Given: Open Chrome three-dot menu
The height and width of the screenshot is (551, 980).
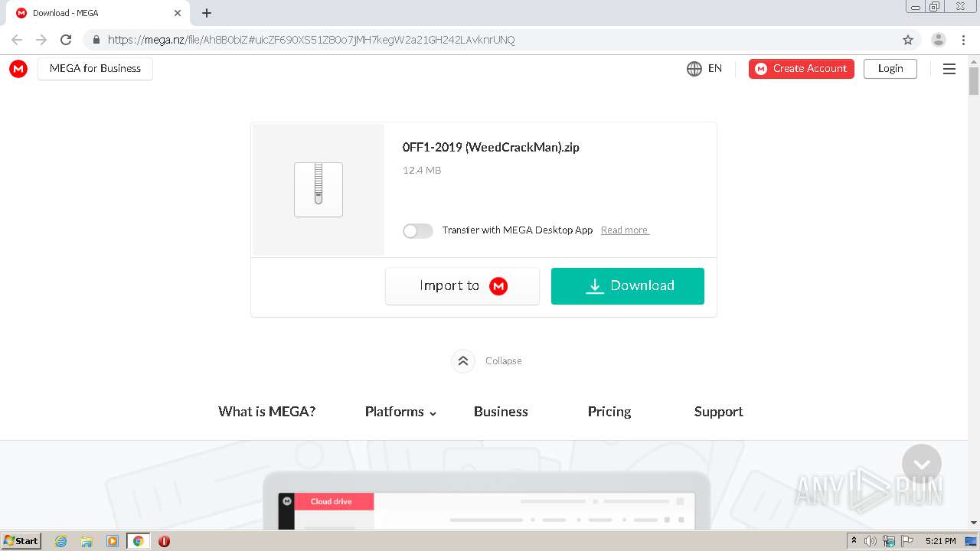Looking at the screenshot, I should point(964,40).
